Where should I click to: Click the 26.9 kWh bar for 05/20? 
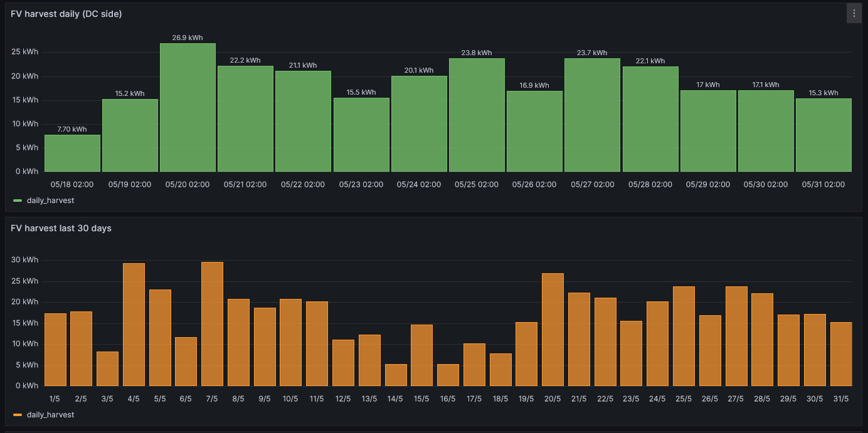188,107
